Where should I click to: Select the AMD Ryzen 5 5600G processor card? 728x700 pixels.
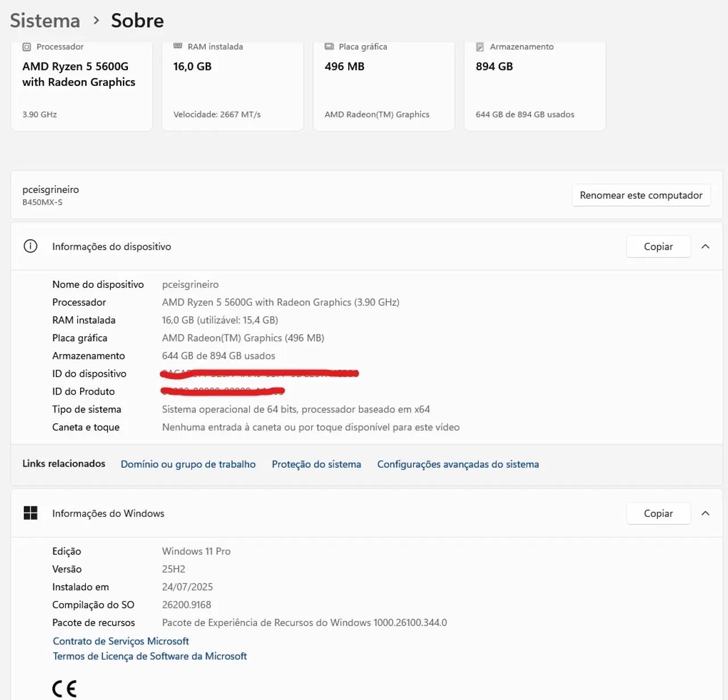[81, 86]
